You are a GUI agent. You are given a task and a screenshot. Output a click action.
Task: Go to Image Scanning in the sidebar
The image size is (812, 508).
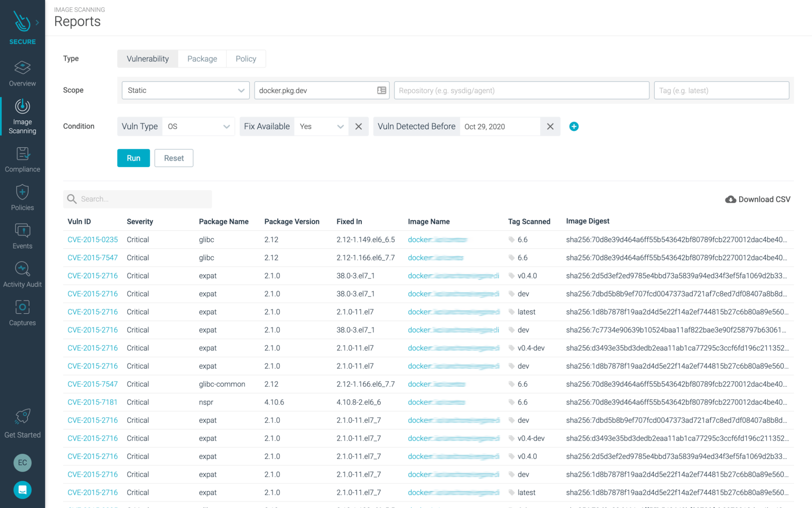click(x=22, y=117)
